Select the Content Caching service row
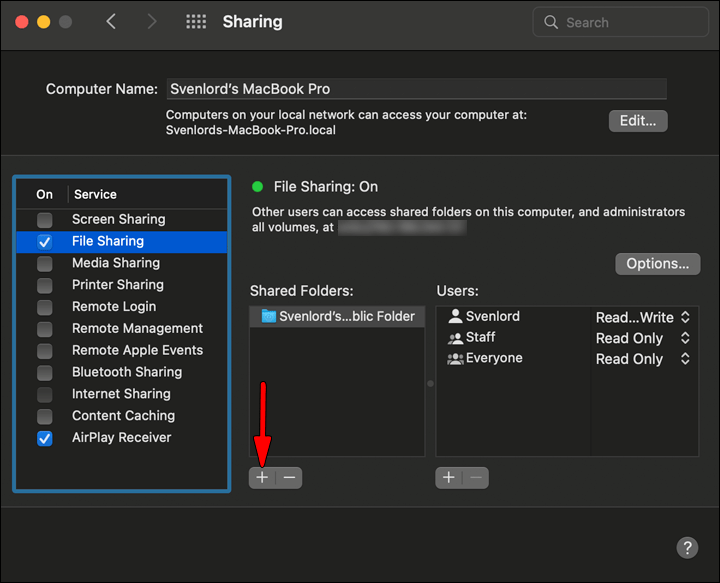720x583 pixels. tap(122, 416)
